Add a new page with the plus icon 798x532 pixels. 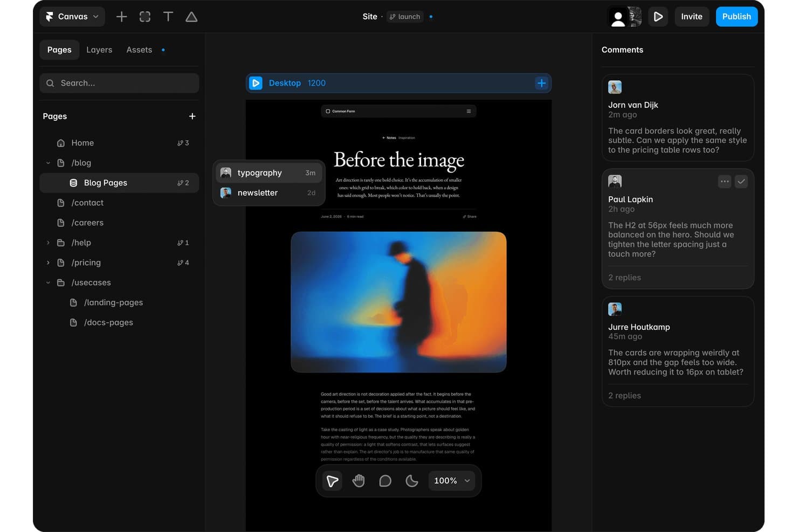pos(192,116)
